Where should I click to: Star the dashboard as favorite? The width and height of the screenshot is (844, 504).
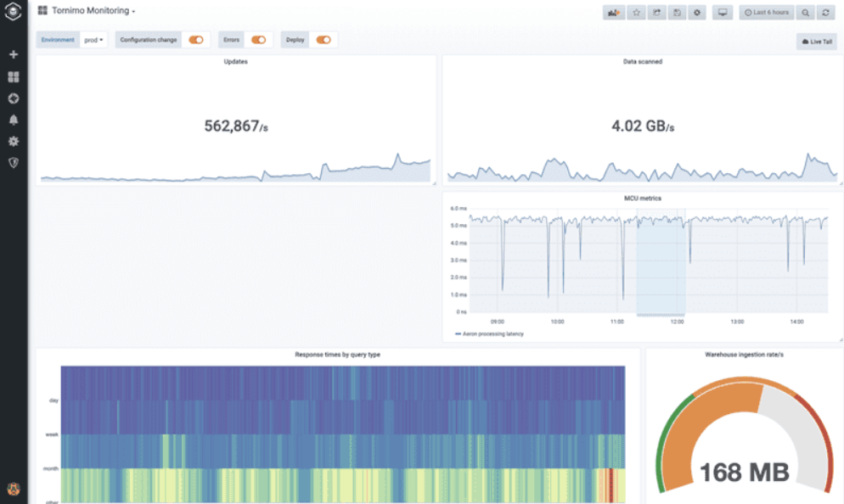(x=636, y=13)
